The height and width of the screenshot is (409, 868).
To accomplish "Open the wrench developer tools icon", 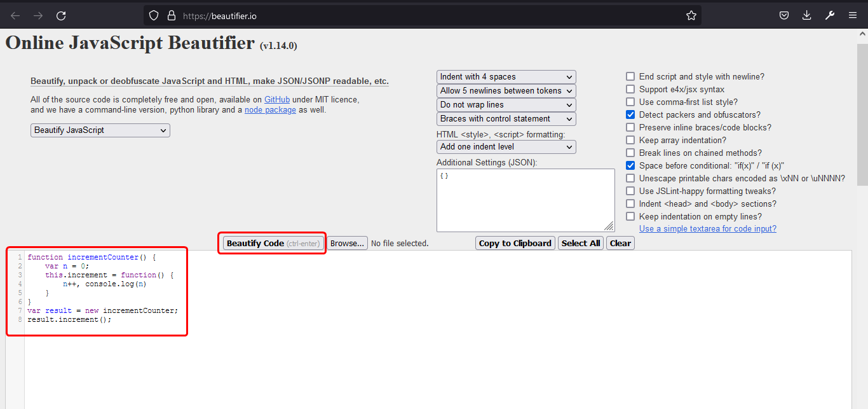I will (830, 15).
